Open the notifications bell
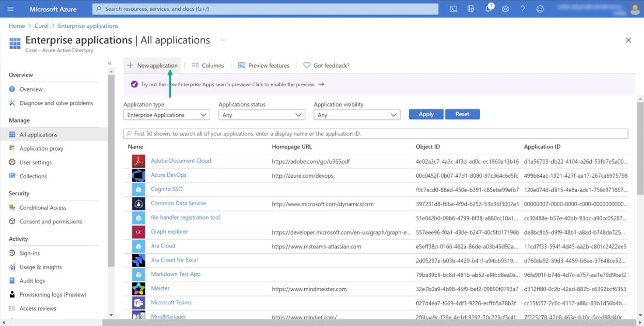Screen dimensions: 644x326 point(489,9)
